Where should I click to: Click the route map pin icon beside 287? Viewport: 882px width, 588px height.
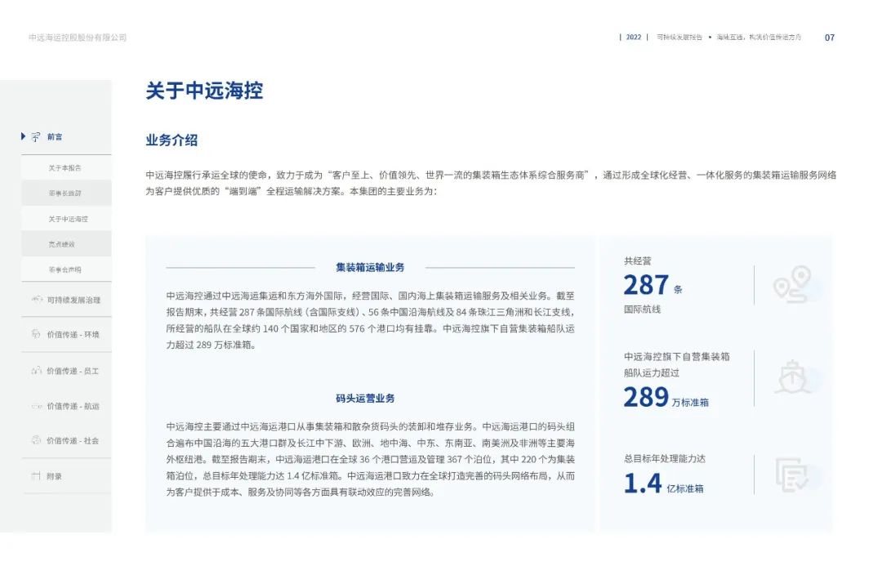point(792,285)
